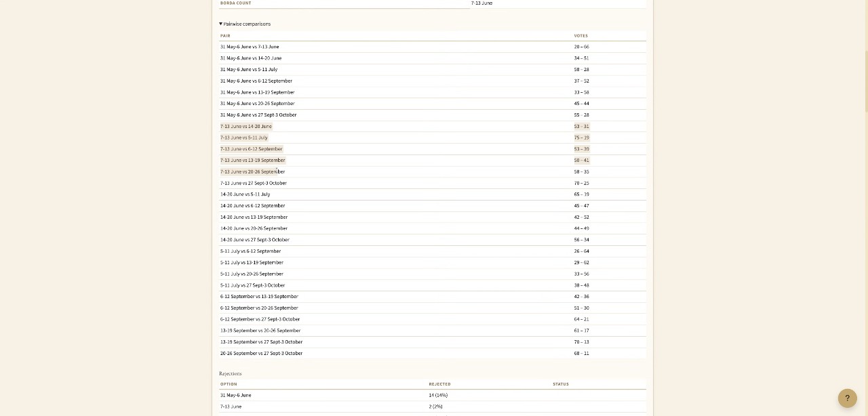Image resolution: width=868 pixels, height=416 pixels.
Task: Select row 7-13 June vs 27 Sept-3 October
Action: click(x=433, y=183)
